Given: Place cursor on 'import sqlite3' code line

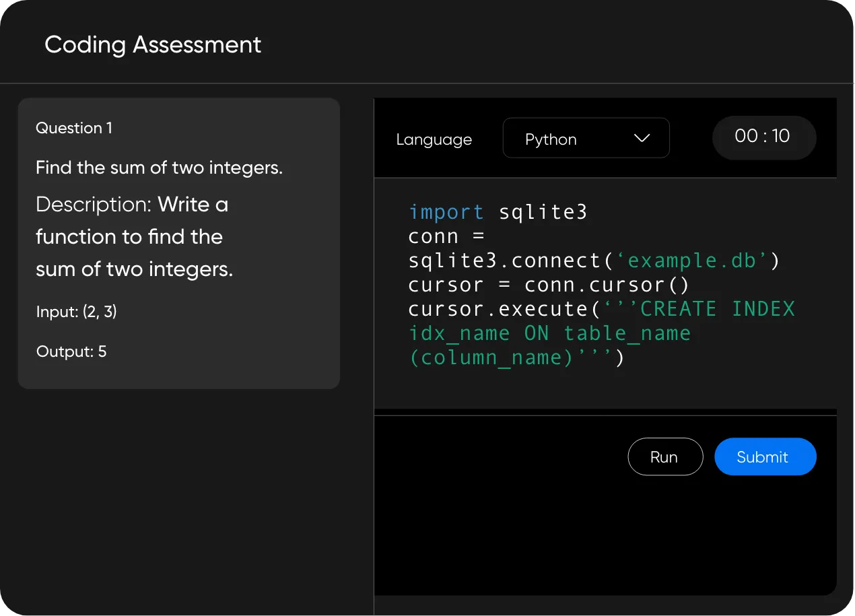Looking at the screenshot, I should point(498,213).
